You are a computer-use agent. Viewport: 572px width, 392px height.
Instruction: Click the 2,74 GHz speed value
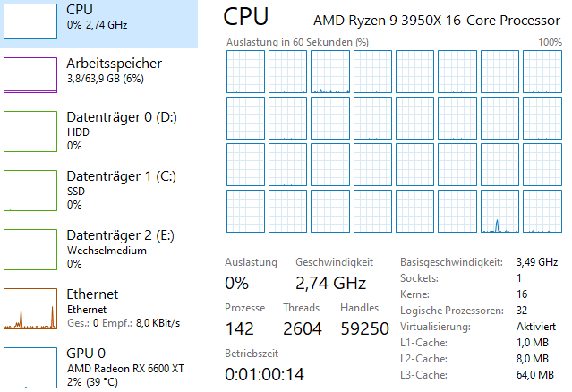[330, 283]
